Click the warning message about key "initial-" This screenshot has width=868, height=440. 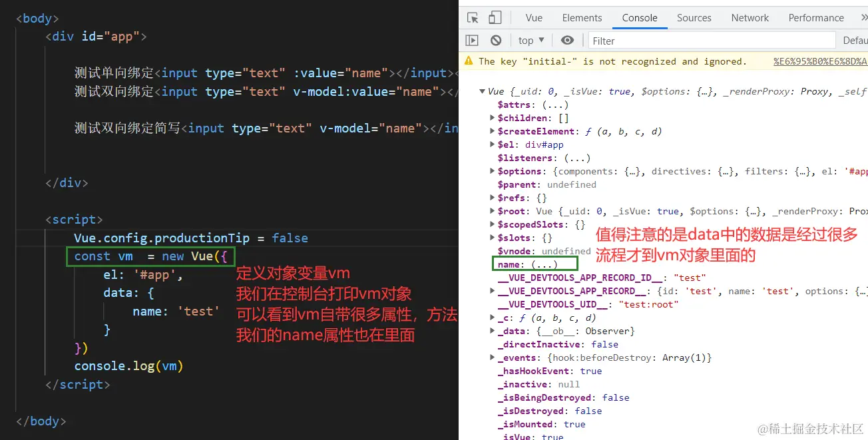click(613, 61)
